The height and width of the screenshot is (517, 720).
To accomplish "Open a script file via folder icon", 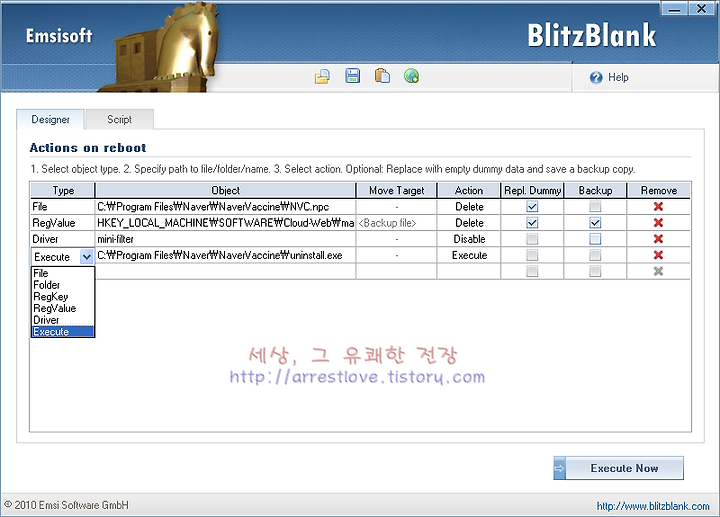I will (x=322, y=76).
